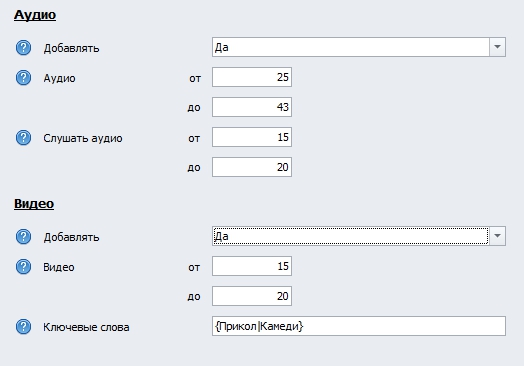Click the Видео section heading
The width and height of the screenshot is (524, 366).
[x=34, y=204]
